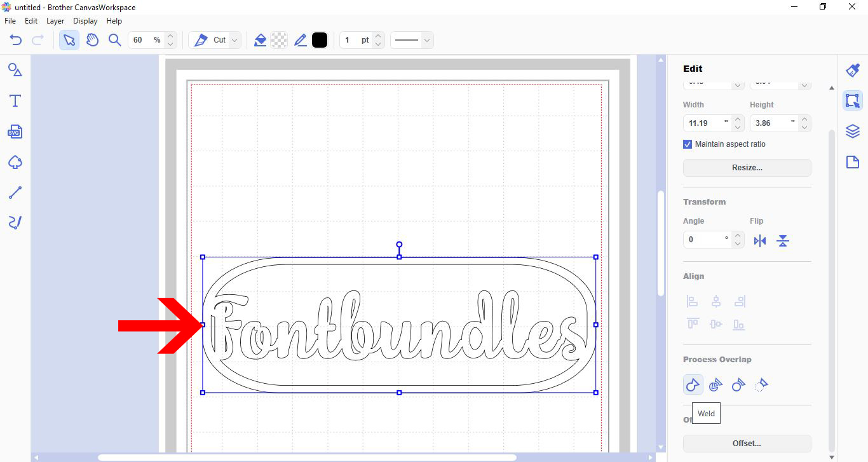Show the Edit panel tab icon

coord(853,100)
